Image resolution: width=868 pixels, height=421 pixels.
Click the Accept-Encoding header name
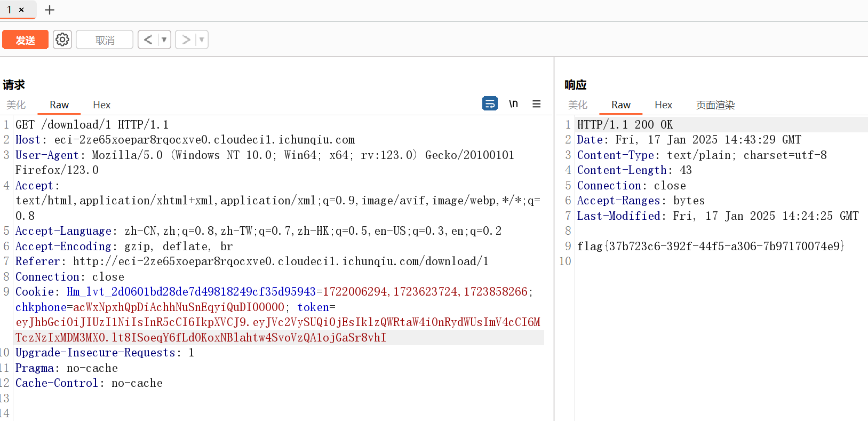coord(63,246)
